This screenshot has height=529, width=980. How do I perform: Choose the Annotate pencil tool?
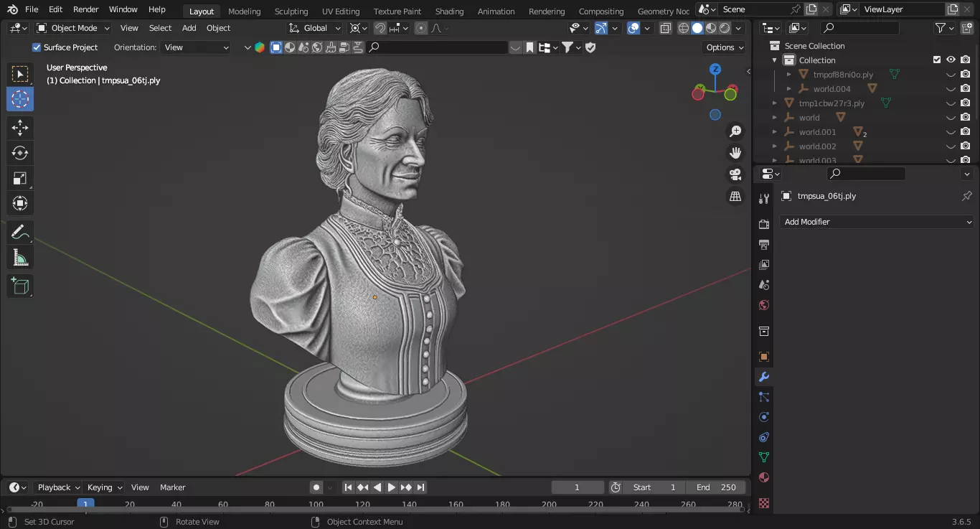pyautogui.click(x=20, y=233)
